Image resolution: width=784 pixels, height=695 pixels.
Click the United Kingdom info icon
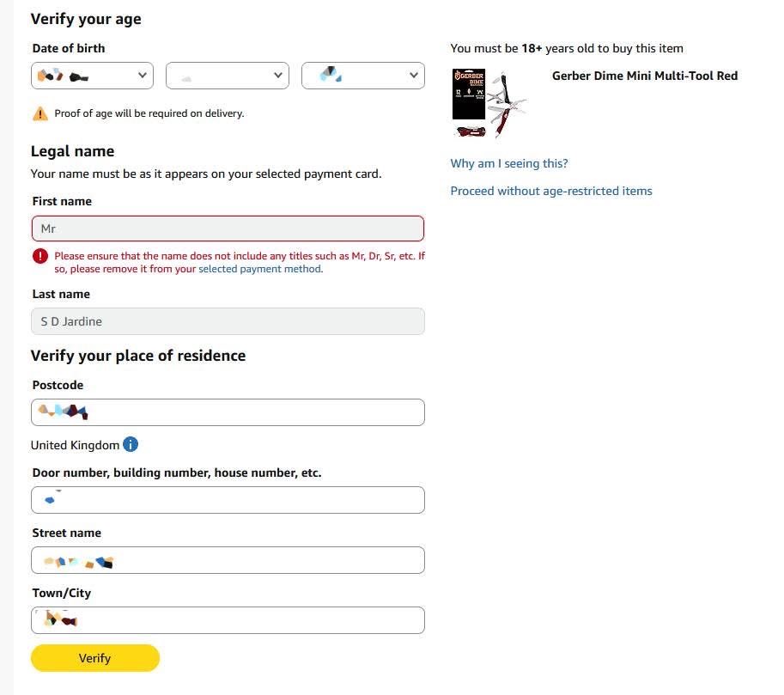pyautogui.click(x=131, y=445)
